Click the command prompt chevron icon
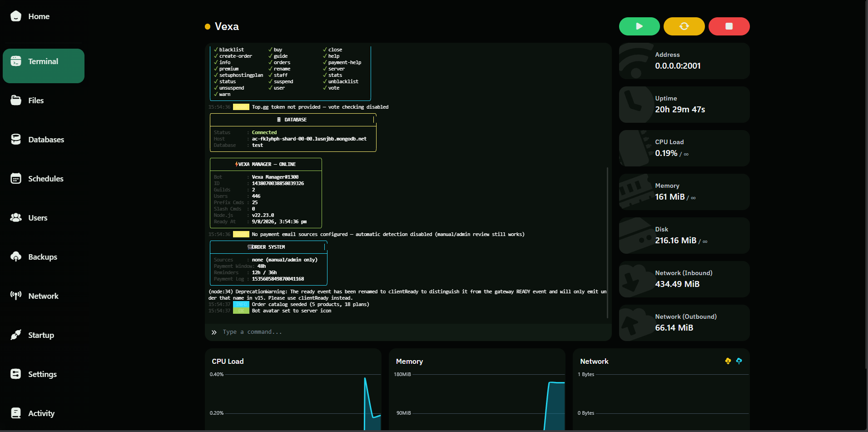Screen dimensions: 868x432 [214, 332]
